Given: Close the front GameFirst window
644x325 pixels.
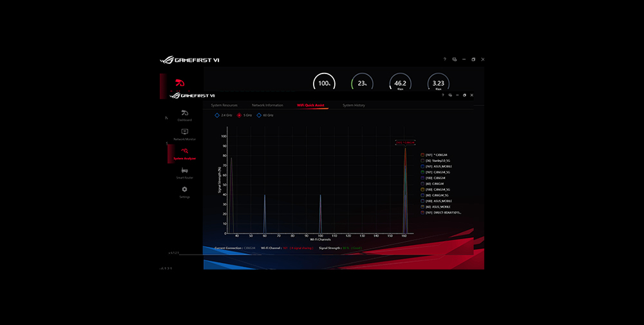Looking at the screenshot, I should [x=471, y=95].
